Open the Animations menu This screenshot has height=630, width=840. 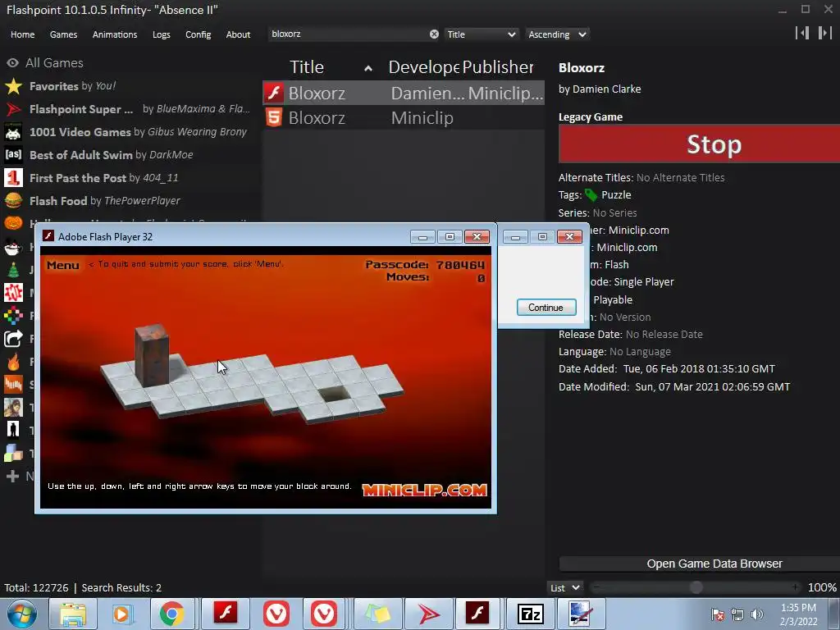pyautogui.click(x=115, y=34)
